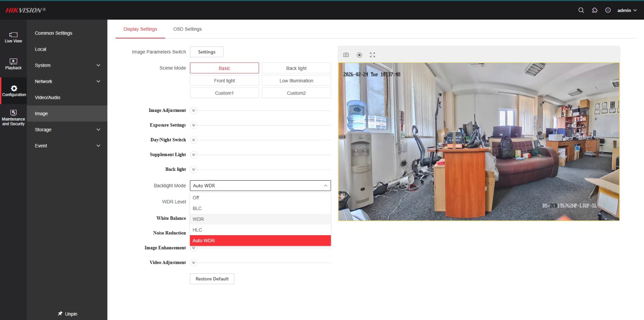Go to Playback section

tap(13, 64)
